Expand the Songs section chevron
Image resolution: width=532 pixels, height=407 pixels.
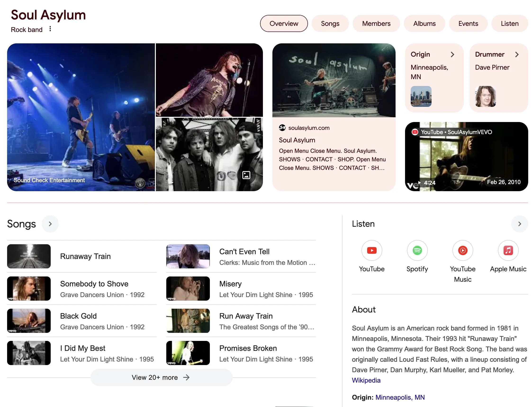pyautogui.click(x=50, y=224)
